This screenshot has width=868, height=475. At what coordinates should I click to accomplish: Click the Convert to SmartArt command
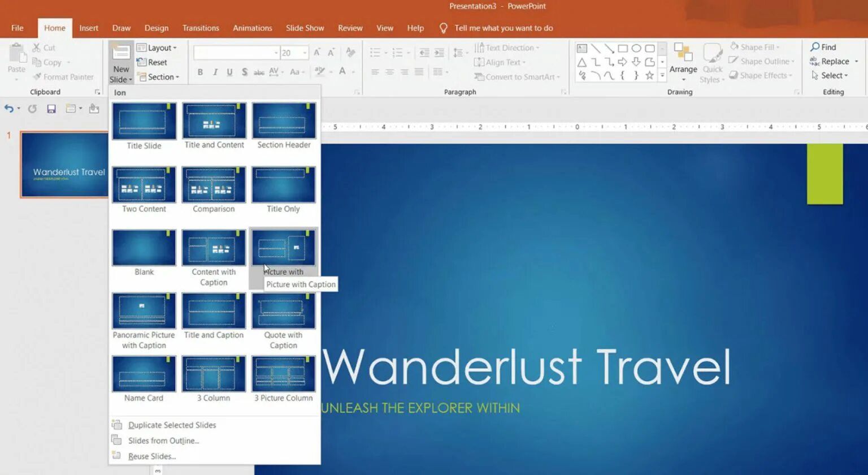[517, 77]
